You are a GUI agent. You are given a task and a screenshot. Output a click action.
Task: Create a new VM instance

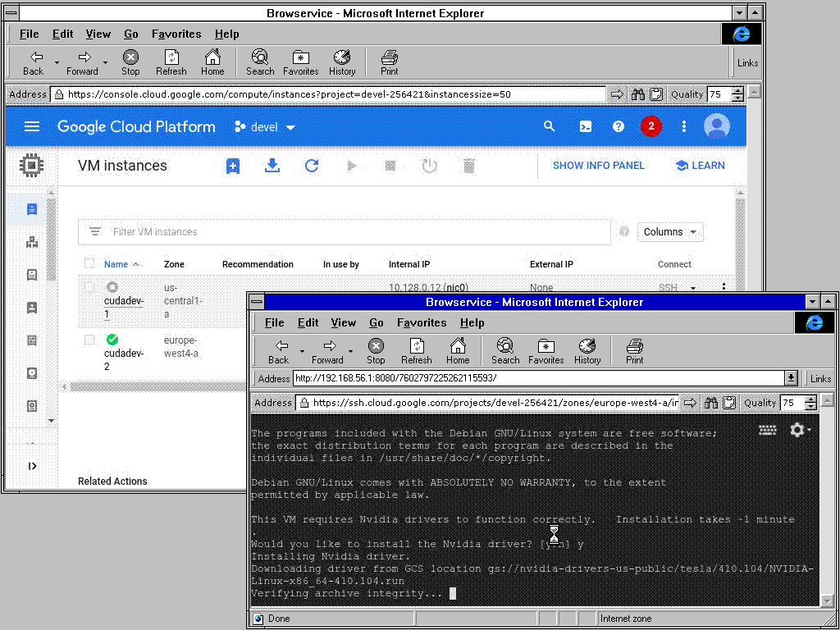pyautogui.click(x=233, y=166)
